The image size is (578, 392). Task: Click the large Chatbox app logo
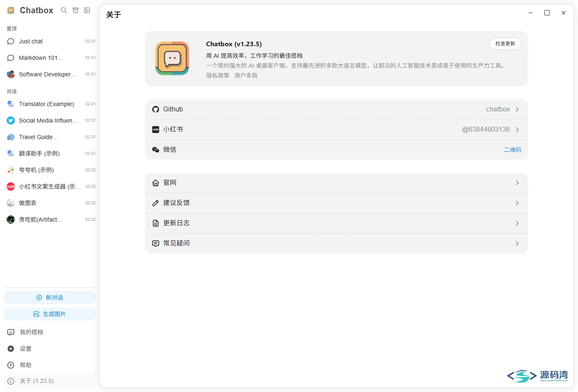pyautogui.click(x=172, y=58)
